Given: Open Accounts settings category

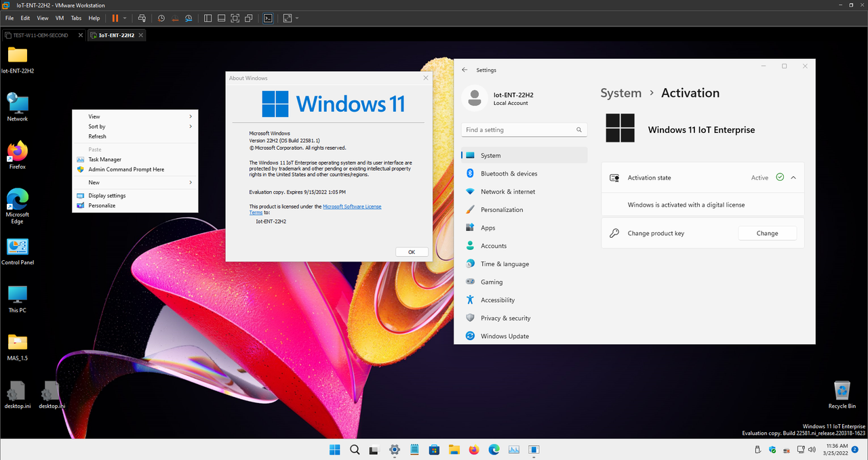Looking at the screenshot, I should [x=524, y=246].
